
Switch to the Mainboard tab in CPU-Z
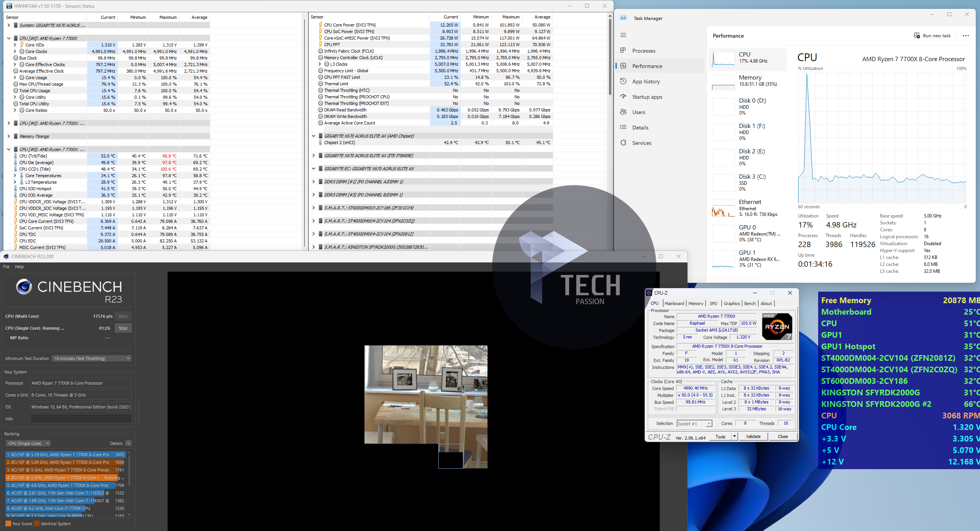pyautogui.click(x=674, y=303)
